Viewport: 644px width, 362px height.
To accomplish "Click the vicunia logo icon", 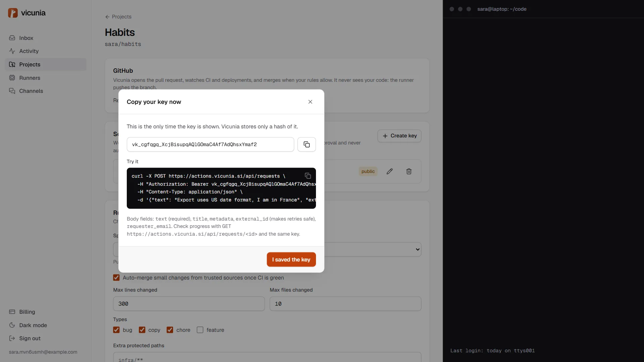I will (13, 13).
